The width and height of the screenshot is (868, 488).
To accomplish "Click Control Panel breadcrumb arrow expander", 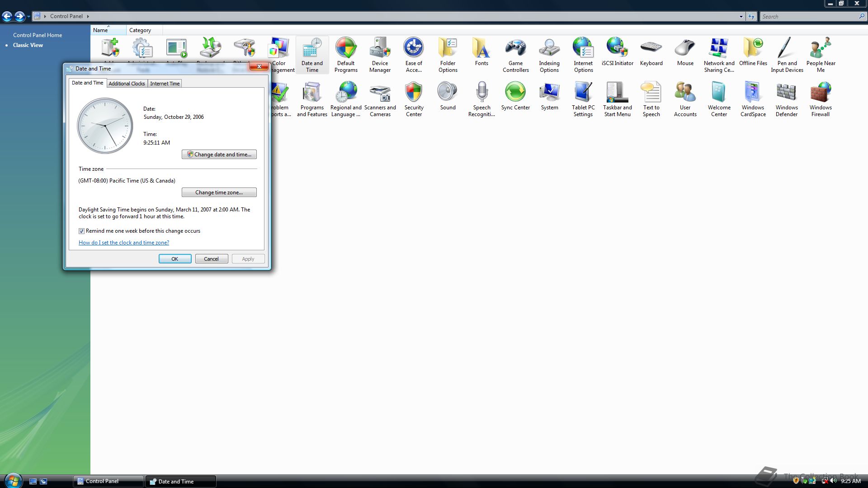I will (x=88, y=16).
